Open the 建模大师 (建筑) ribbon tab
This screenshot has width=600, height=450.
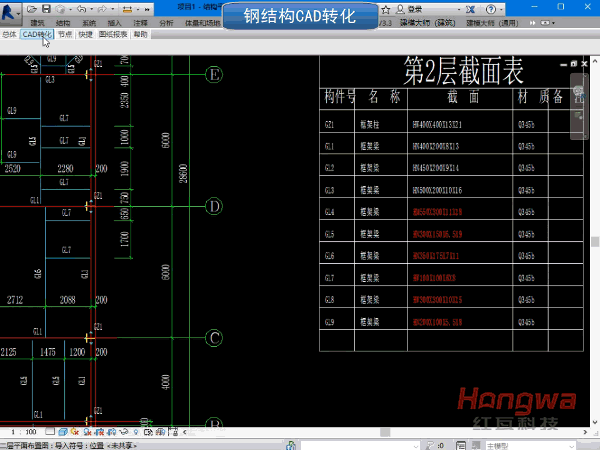click(x=427, y=23)
